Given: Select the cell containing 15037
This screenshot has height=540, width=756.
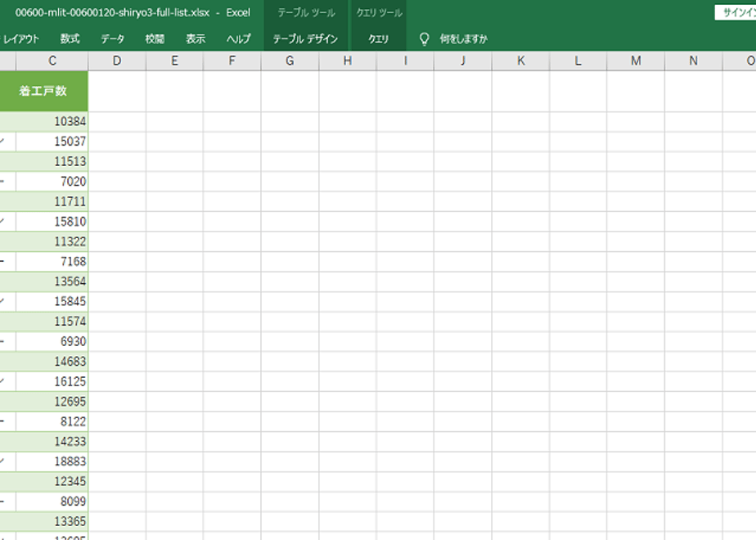Looking at the screenshot, I should tap(52, 142).
